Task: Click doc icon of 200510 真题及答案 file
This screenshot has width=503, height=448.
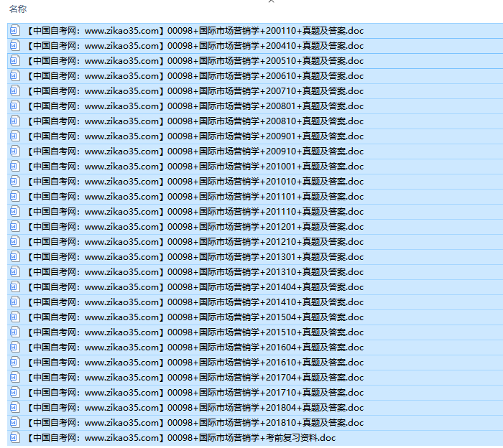Action: click(15, 60)
